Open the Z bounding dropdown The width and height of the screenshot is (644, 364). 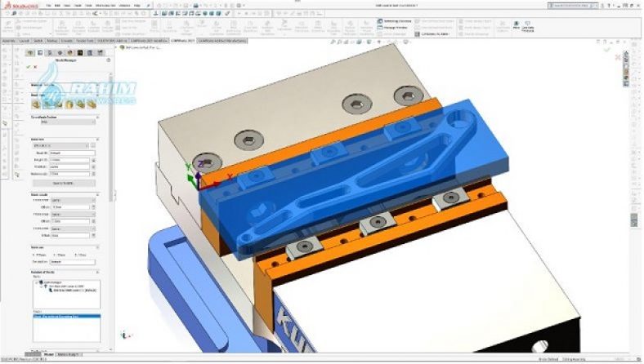coord(73,229)
